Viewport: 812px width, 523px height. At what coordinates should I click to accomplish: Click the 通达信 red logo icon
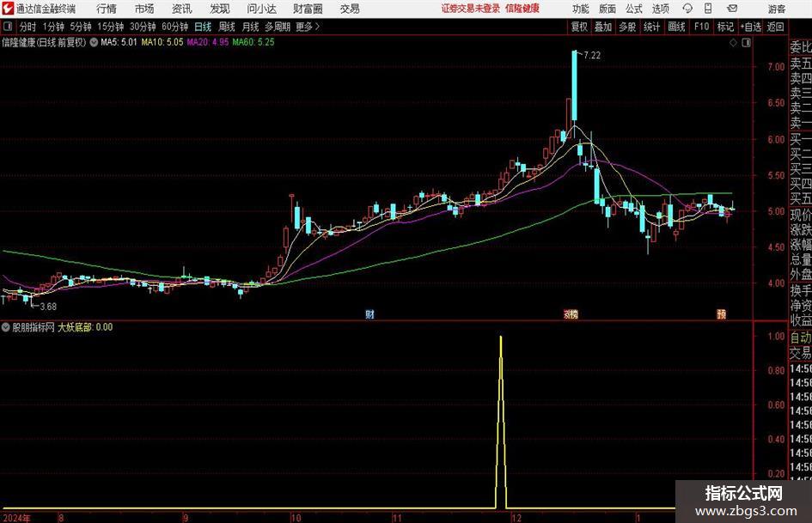pyautogui.click(x=8, y=9)
